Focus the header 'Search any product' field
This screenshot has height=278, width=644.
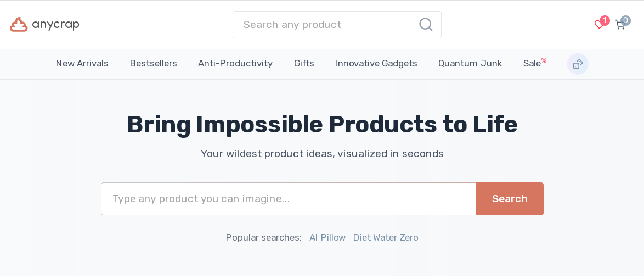(326, 25)
